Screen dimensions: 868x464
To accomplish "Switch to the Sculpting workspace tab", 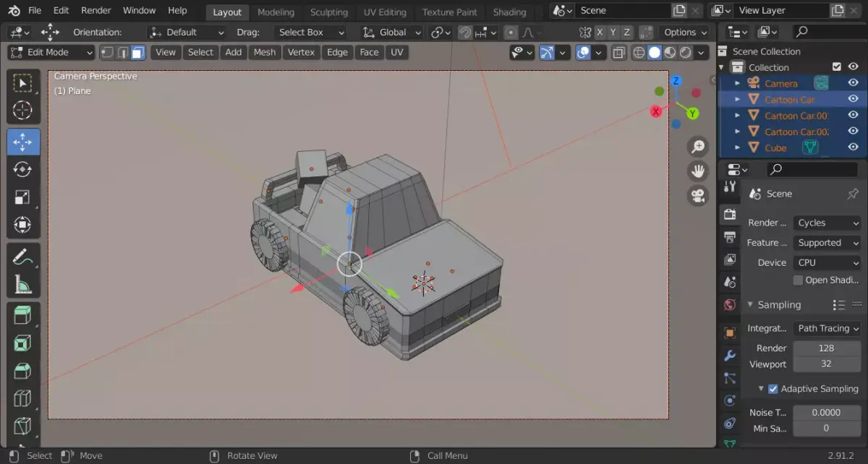I will point(329,12).
